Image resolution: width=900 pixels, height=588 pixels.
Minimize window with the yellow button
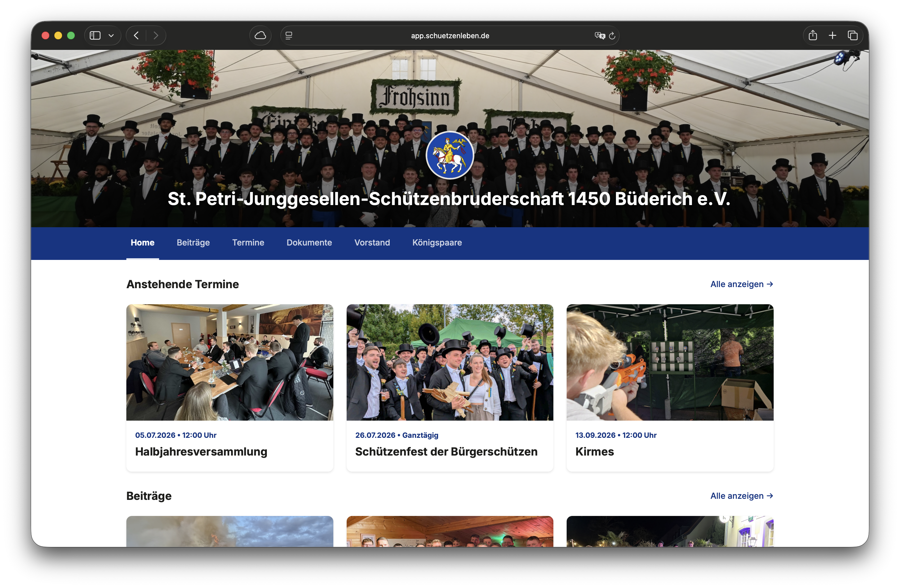coord(58,35)
